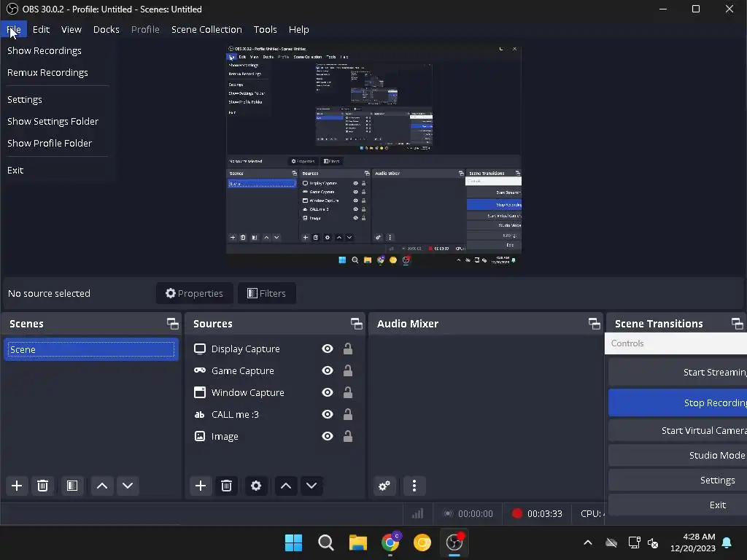This screenshot has width=747, height=560.
Task: Select the Scene item in the Scenes list
Action: pyautogui.click(x=91, y=349)
